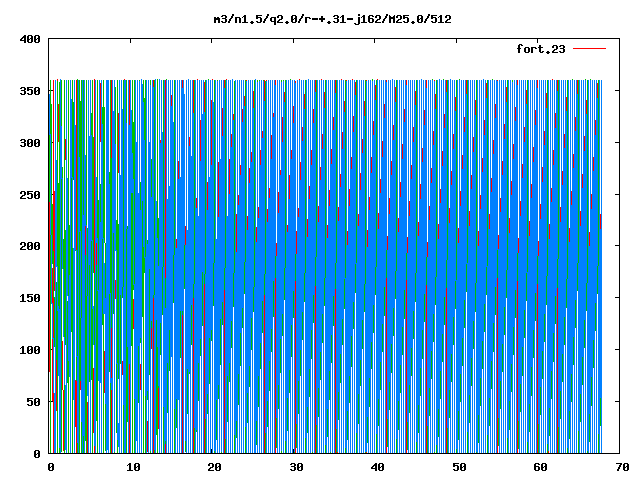Click the plot title m3/n1.5/q2.0/r-+.31-j162/M25.0/512

pos(333,19)
